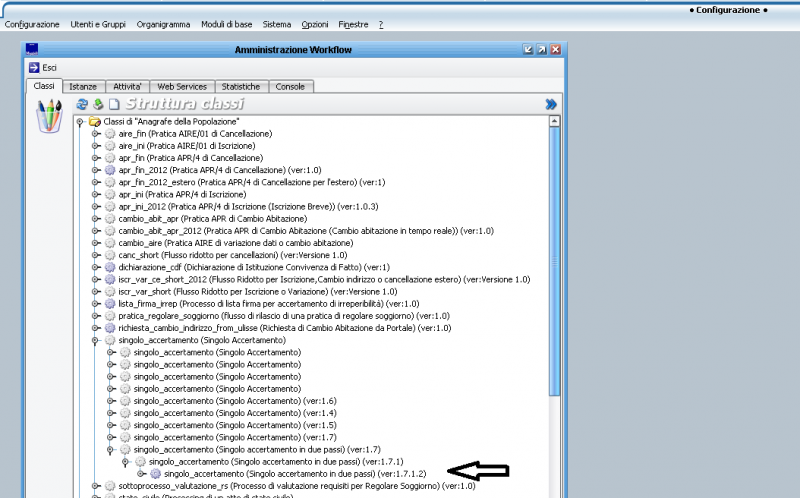800x498 pixels.
Task: Switch to the Istanze tab
Action: [83, 87]
